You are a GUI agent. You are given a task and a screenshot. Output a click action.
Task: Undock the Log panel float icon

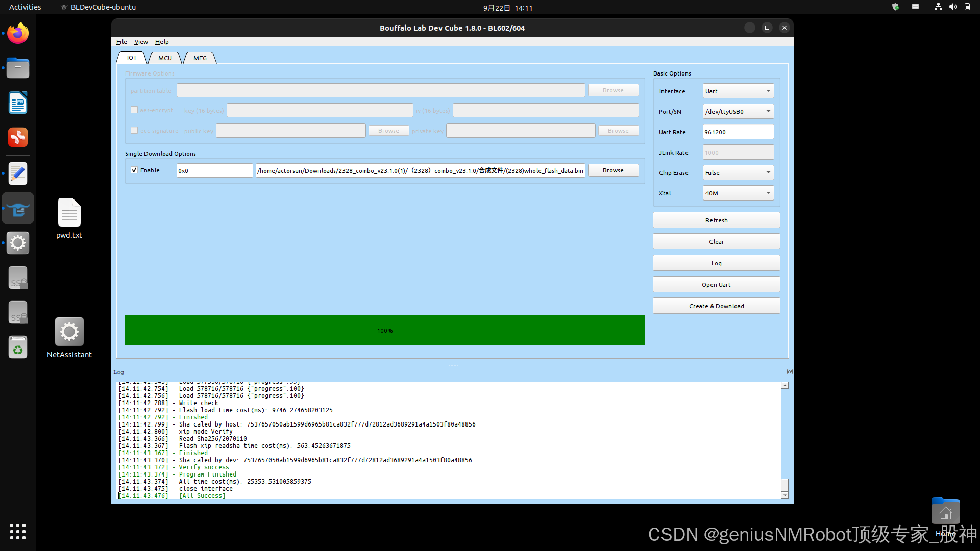tap(789, 372)
